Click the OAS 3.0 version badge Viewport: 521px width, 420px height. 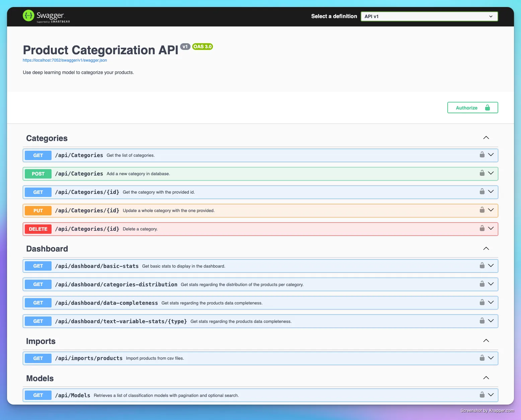coord(202,47)
